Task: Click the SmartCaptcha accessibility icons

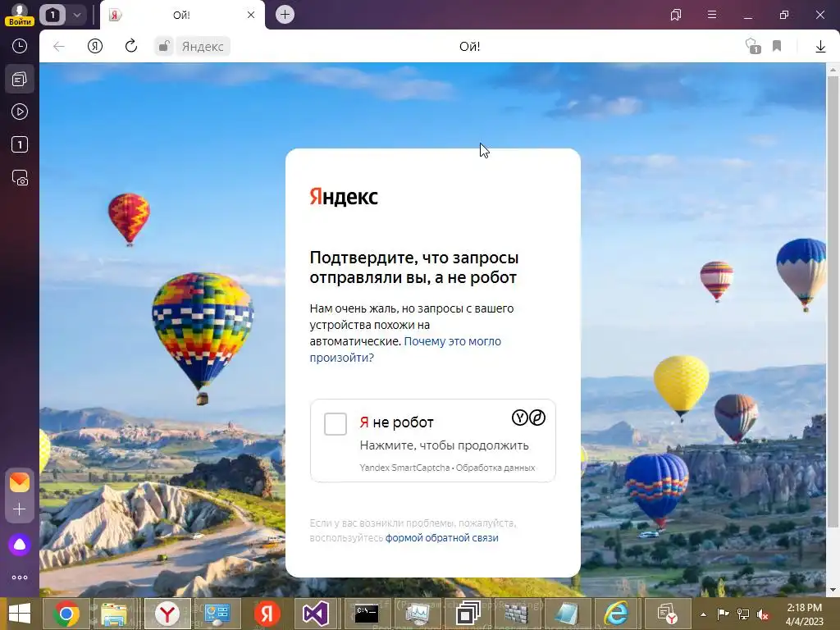Action: [x=529, y=418]
